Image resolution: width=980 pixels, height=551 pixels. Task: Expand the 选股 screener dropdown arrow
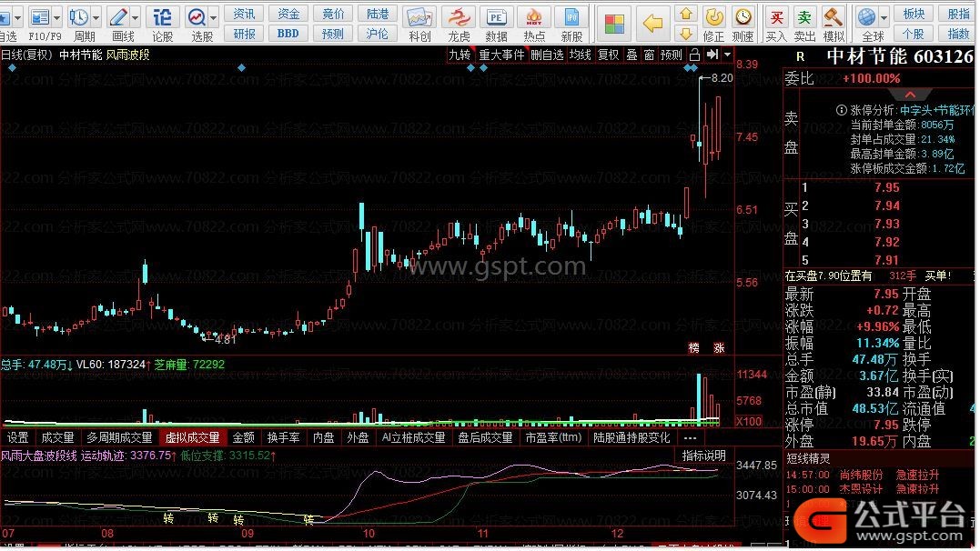point(213,17)
